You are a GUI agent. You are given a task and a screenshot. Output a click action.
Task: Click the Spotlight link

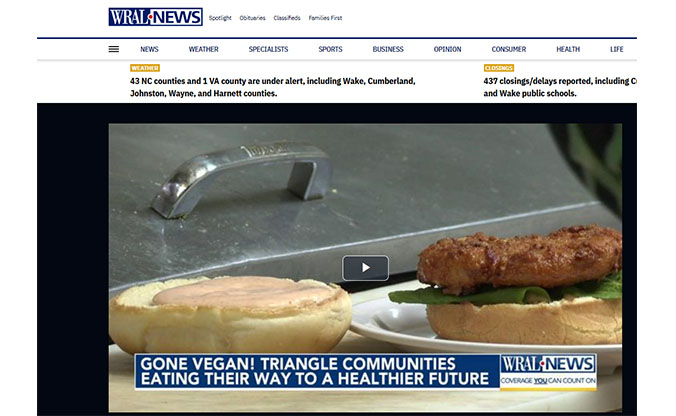tap(220, 18)
